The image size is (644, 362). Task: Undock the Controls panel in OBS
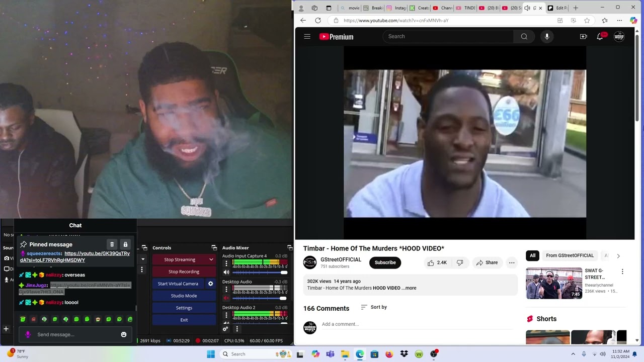tap(214, 248)
